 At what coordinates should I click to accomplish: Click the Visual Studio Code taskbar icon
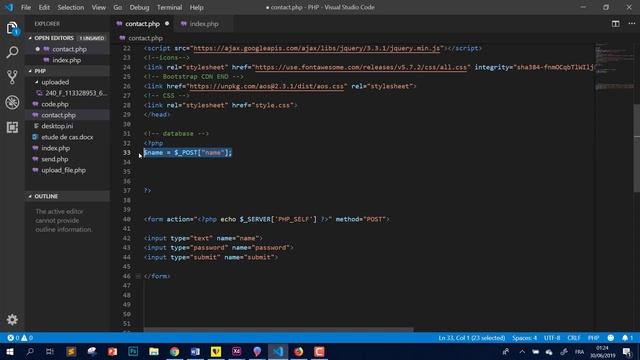pyautogui.click(x=278, y=351)
